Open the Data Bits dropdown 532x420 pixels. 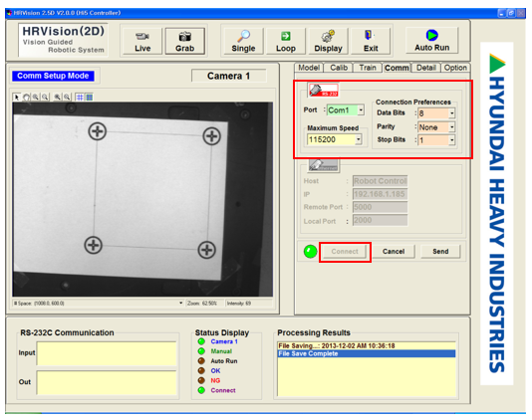452,113
